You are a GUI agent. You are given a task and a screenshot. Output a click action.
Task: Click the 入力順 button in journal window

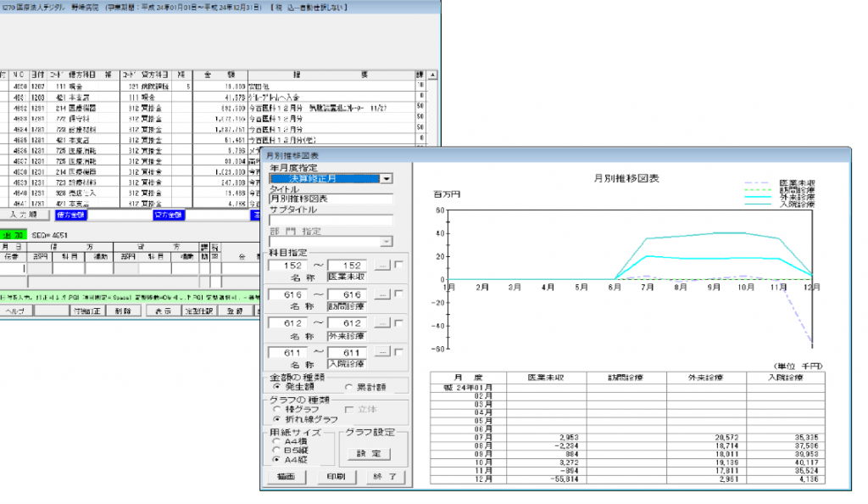[24, 215]
